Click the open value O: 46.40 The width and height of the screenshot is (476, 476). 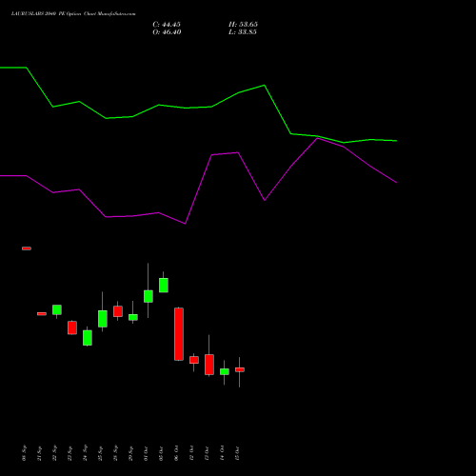[x=167, y=32]
